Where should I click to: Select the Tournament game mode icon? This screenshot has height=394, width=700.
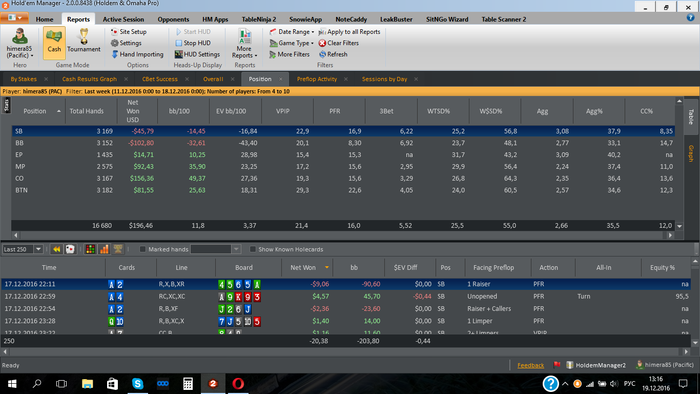83,42
